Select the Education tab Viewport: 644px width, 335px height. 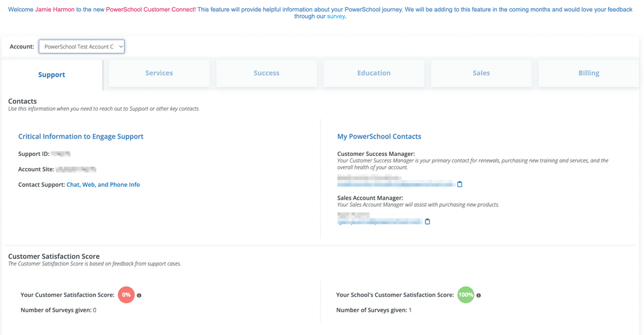(x=374, y=73)
